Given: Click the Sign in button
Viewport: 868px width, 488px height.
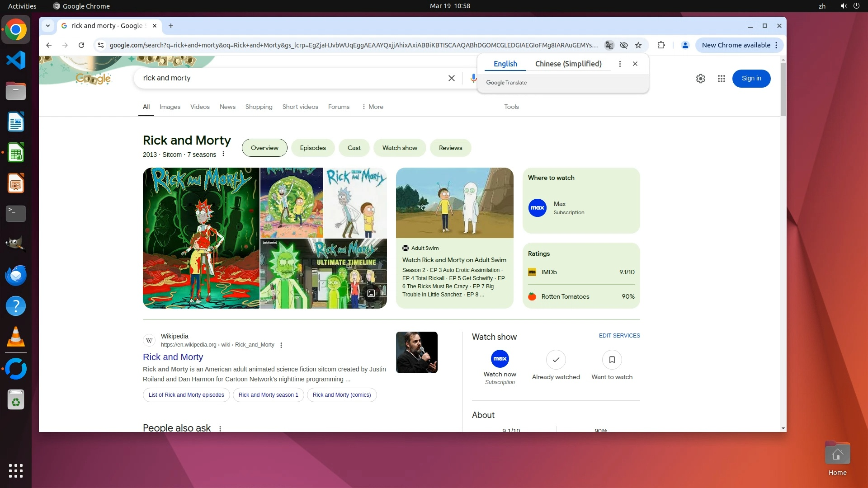Looking at the screenshot, I should (751, 78).
